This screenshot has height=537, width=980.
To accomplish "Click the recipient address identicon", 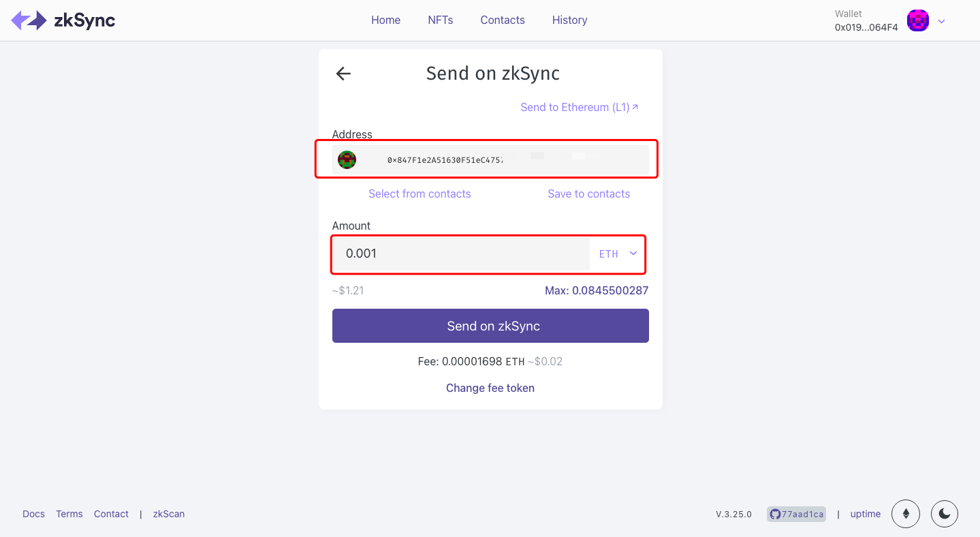I will pos(347,159).
